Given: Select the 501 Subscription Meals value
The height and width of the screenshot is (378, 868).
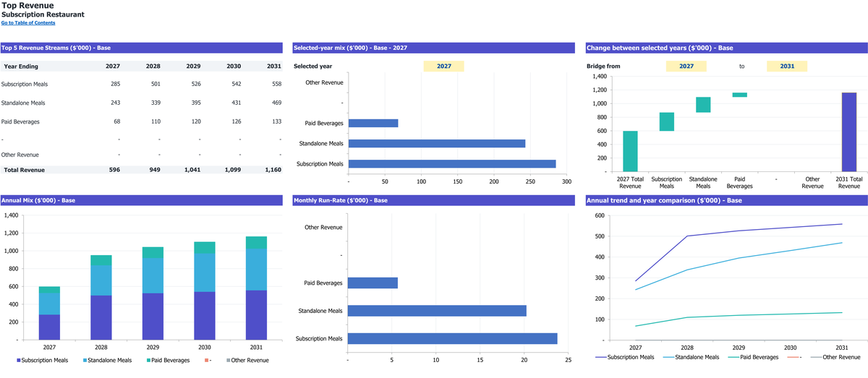Looking at the screenshot, I should [156, 84].
